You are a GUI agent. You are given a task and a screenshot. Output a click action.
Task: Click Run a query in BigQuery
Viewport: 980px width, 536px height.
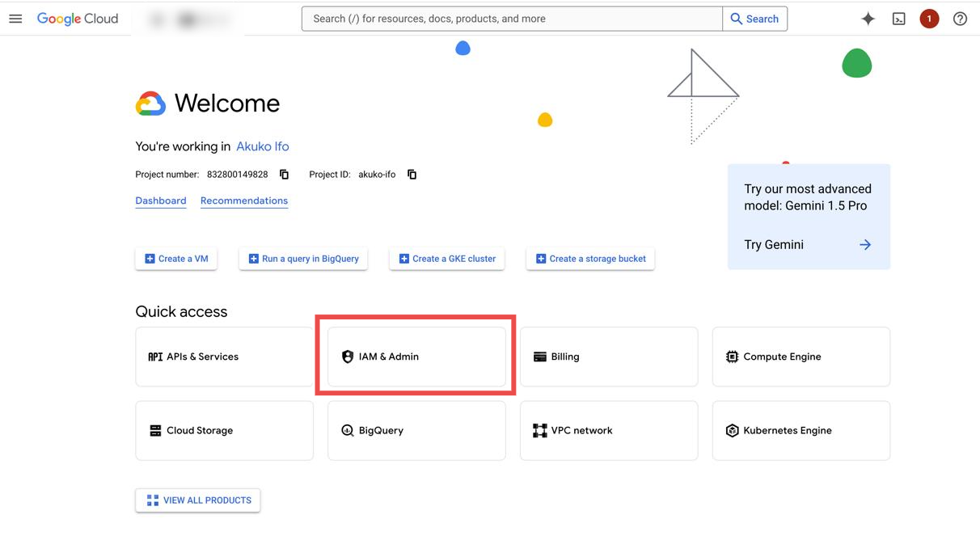click(x=303, y=258)
